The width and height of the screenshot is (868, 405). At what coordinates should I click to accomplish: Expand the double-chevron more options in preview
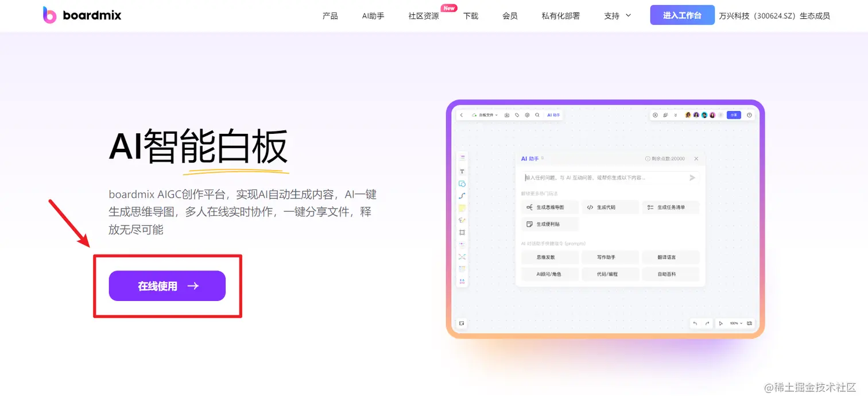(675, 115)
